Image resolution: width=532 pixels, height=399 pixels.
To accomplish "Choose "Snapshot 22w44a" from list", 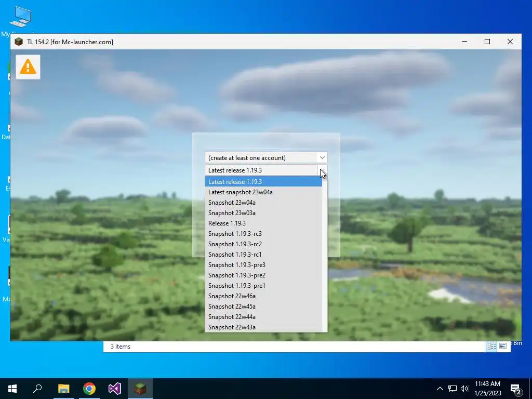I will 263,317.
